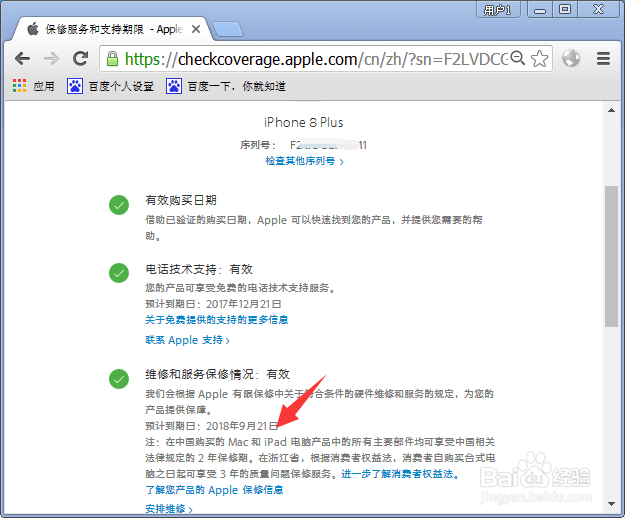
Task: Click the Apple logo favicon on the tab
Action: click(x=33, y=29)
